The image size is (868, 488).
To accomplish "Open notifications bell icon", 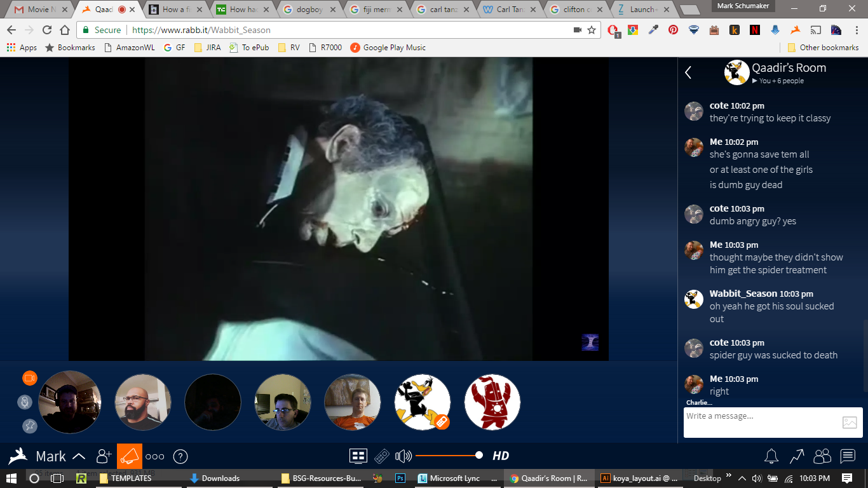I will click(771, 456).
